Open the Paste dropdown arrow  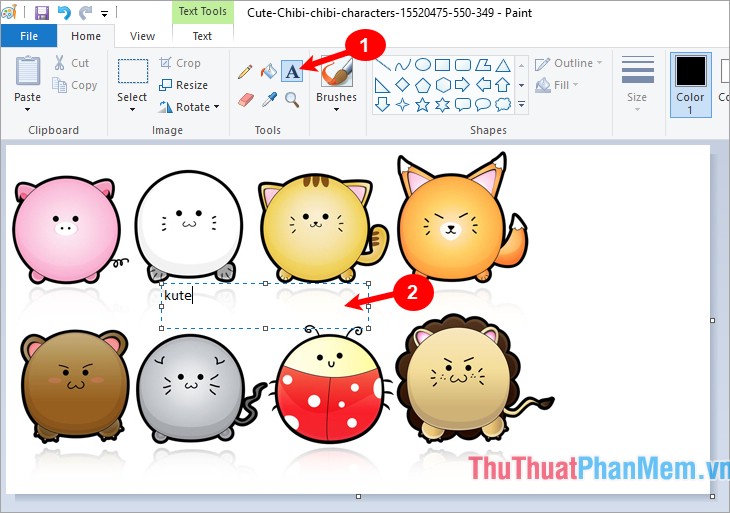click(27, 109)
